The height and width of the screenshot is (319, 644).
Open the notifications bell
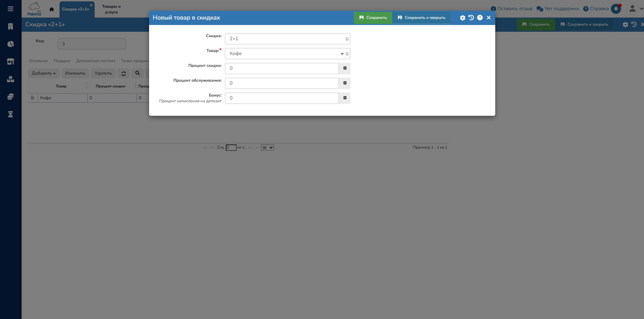[x=616, y=9]
